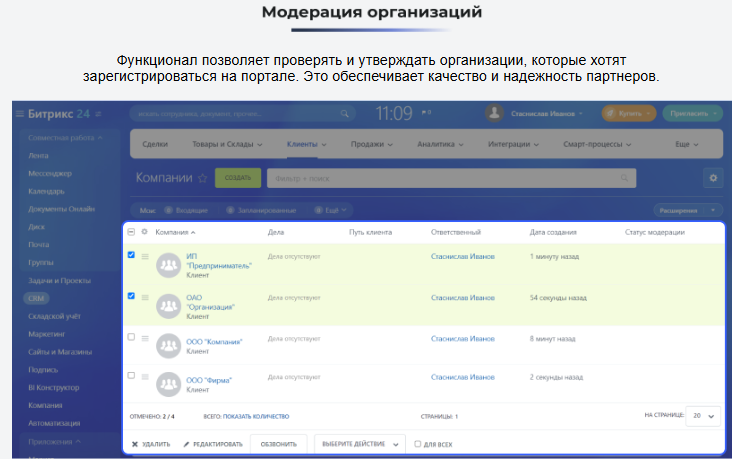
Task: Click the favorite star next to Компании
Action: tap(203, 178)
